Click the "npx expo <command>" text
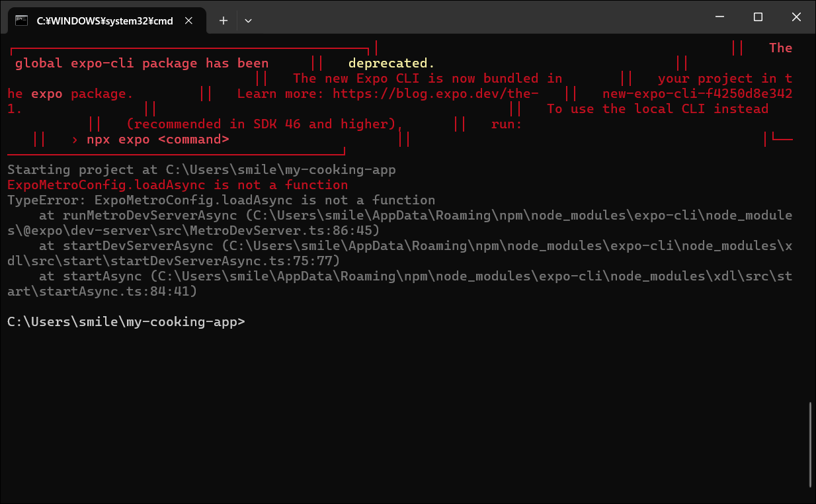The height and width of the screenshot is (504, 816). [158, 140]
